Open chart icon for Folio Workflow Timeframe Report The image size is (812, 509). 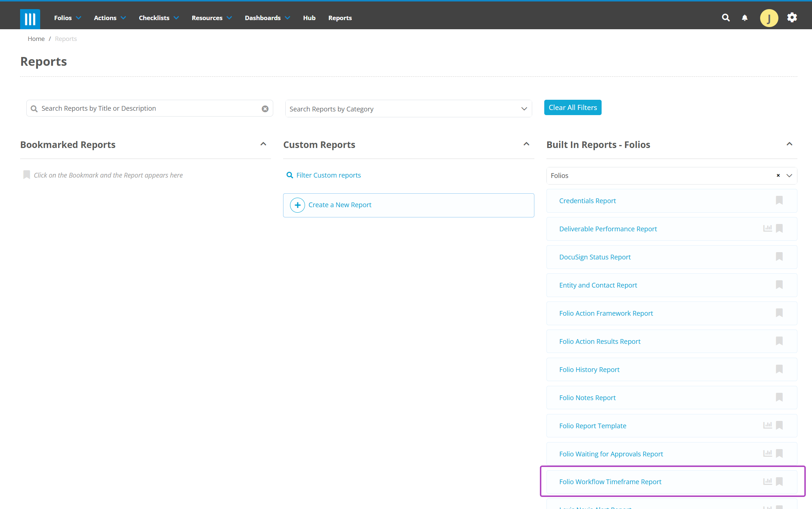click(767, 482)
